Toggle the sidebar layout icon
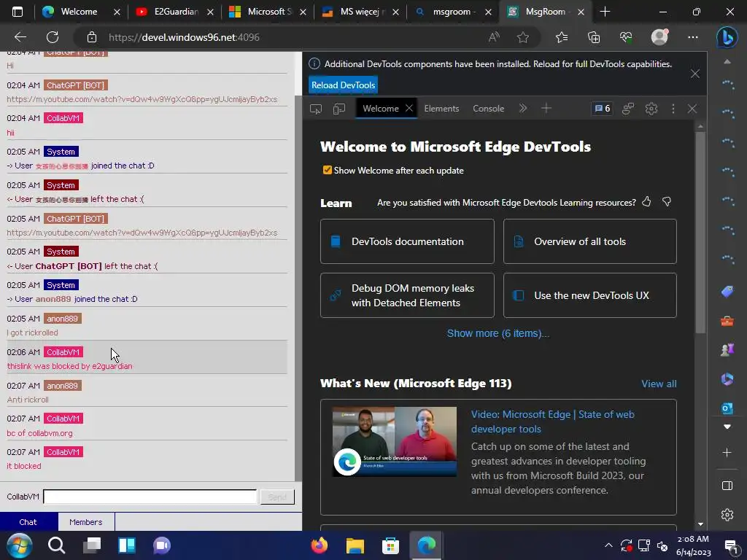The image size is (747, 560). tap(727, 486)
